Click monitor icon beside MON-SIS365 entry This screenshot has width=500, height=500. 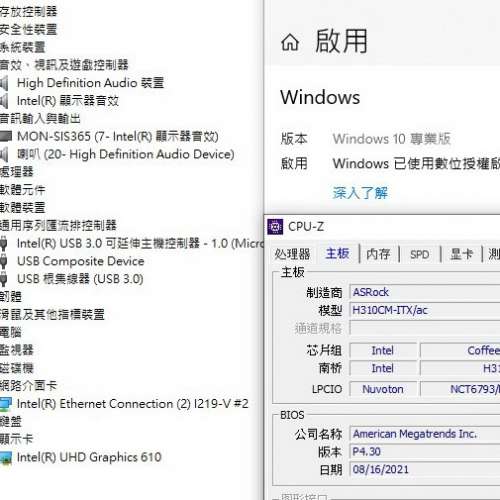[x=6, y=136]
